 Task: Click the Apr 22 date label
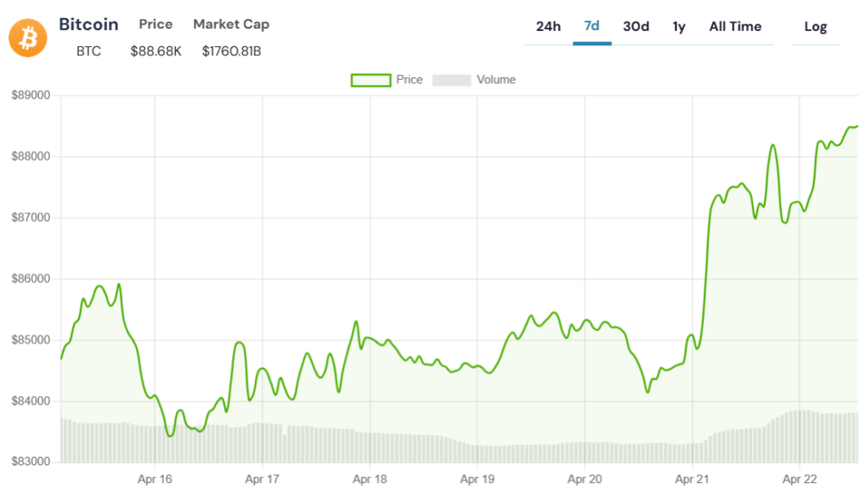pyautogui.click(x=800, y=480)
